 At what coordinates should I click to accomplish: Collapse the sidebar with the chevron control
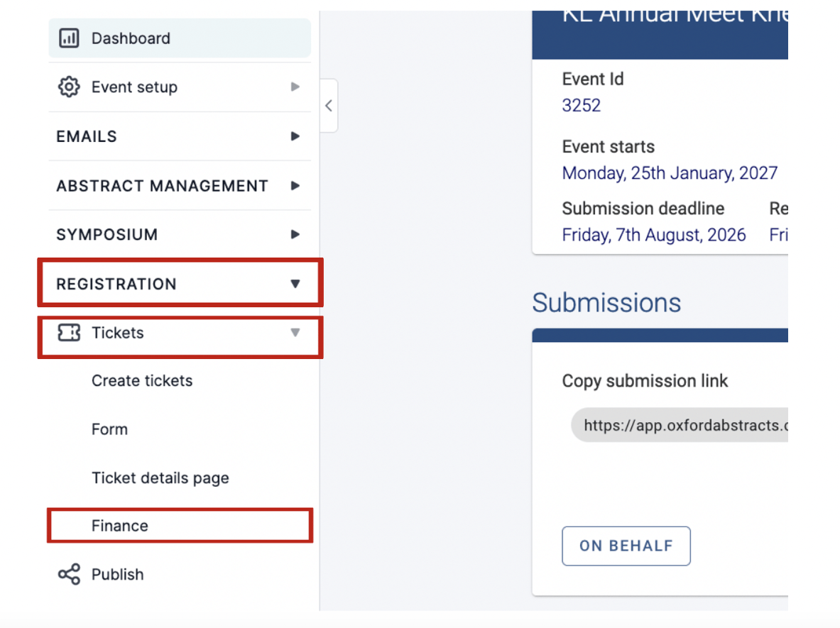click(328, 105)
